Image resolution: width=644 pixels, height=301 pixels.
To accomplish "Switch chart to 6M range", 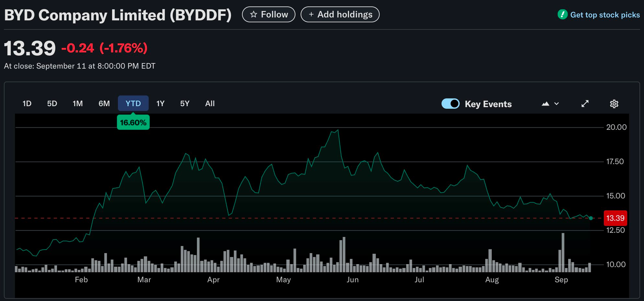I will click(104, 104).
